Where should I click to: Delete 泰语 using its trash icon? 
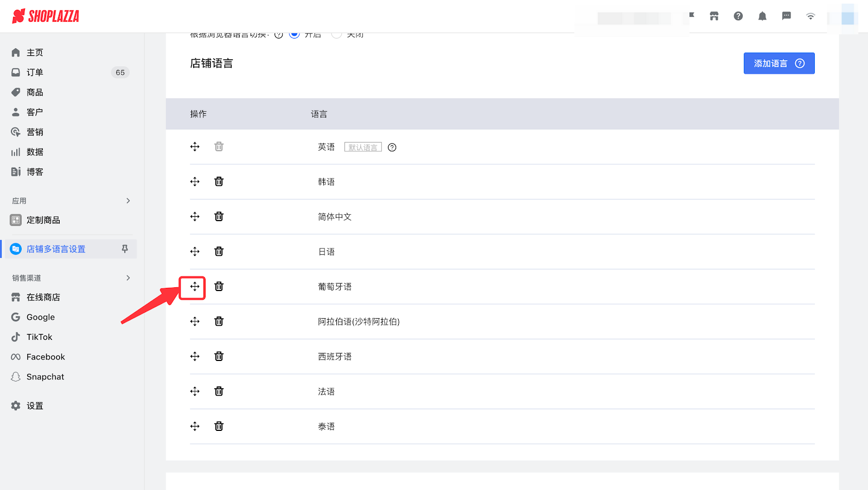tap(219, 426)
